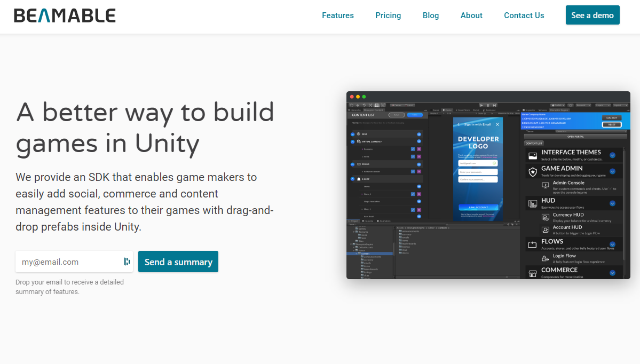Click the Admin Console monitor icon
Screen dimensions: 640x364
[x=546, y=185]
